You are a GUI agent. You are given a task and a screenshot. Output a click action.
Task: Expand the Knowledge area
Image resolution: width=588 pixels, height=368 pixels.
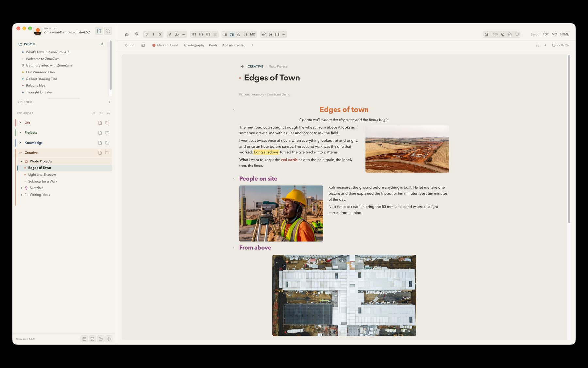coord(20,143)
